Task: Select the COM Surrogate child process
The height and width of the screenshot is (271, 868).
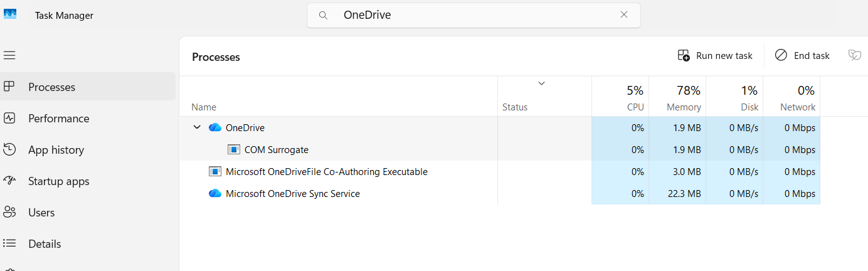Action: point(500,150)
